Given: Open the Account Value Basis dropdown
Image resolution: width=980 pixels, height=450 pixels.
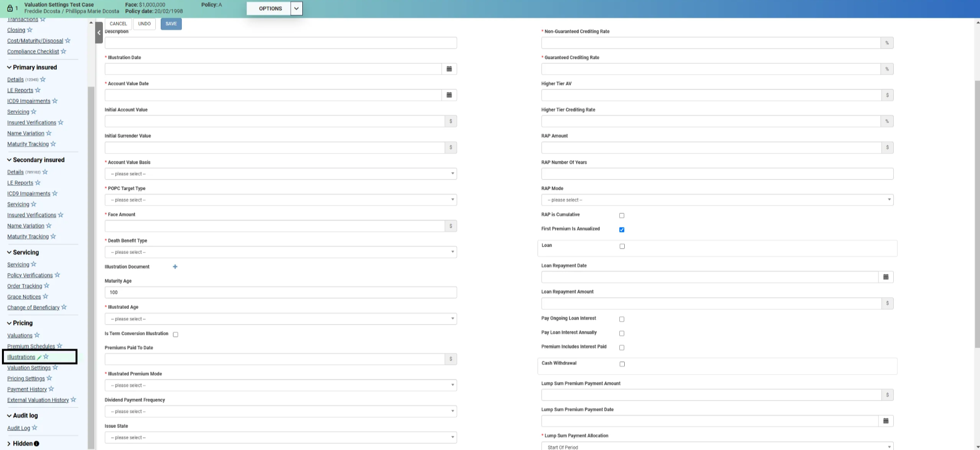Looking at the screenshot, I should (x=280, y=174).
